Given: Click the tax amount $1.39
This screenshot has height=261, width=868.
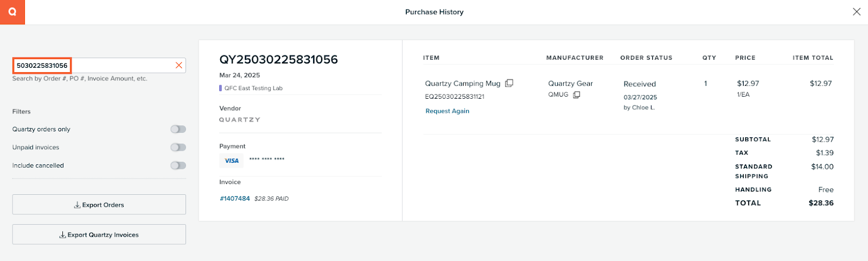Looking at the screenshot, I should click(x=825, y=153).
